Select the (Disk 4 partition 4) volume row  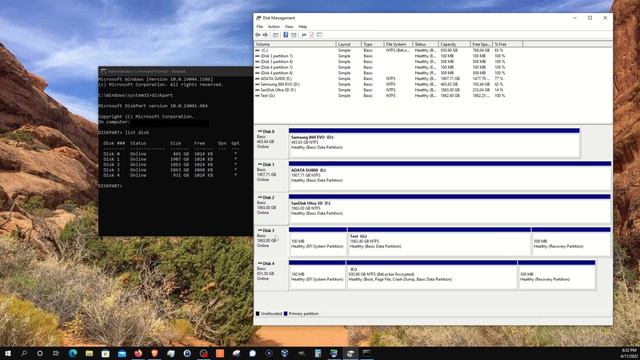pyautogui.click(x=380, y=73)
